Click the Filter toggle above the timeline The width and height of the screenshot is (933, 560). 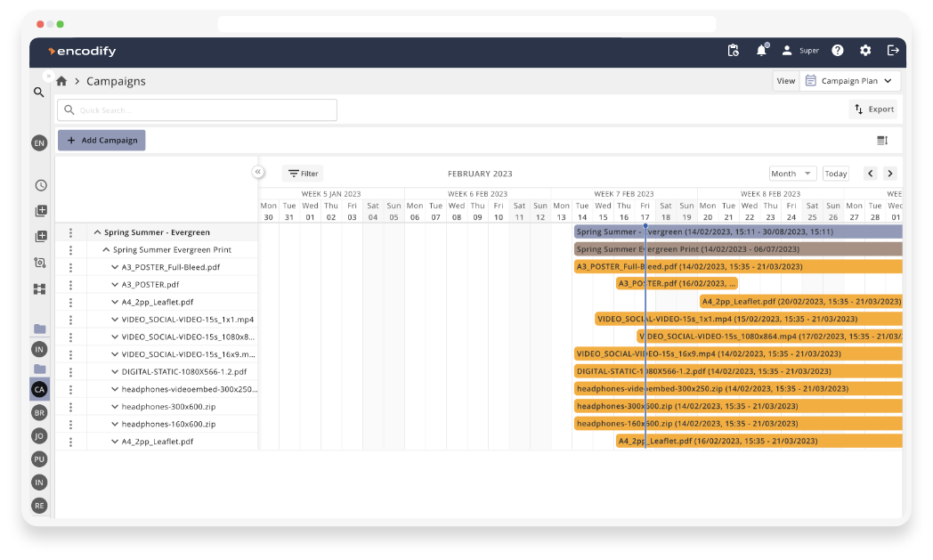301,173
